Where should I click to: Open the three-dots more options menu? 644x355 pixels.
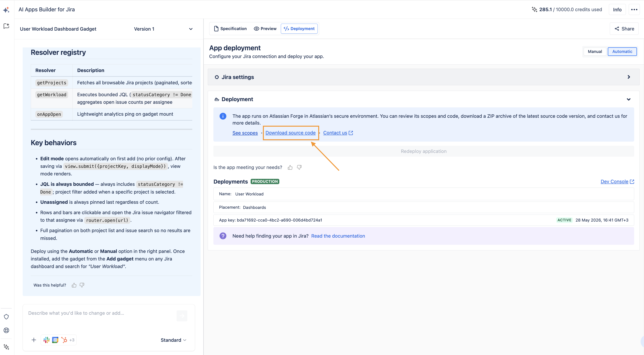click(x=634, y=9)
